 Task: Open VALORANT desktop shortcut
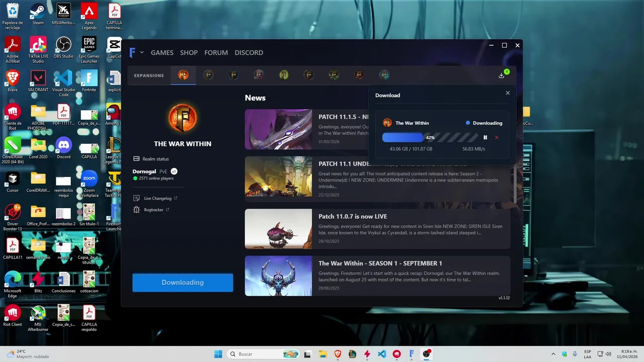[38, 81]
